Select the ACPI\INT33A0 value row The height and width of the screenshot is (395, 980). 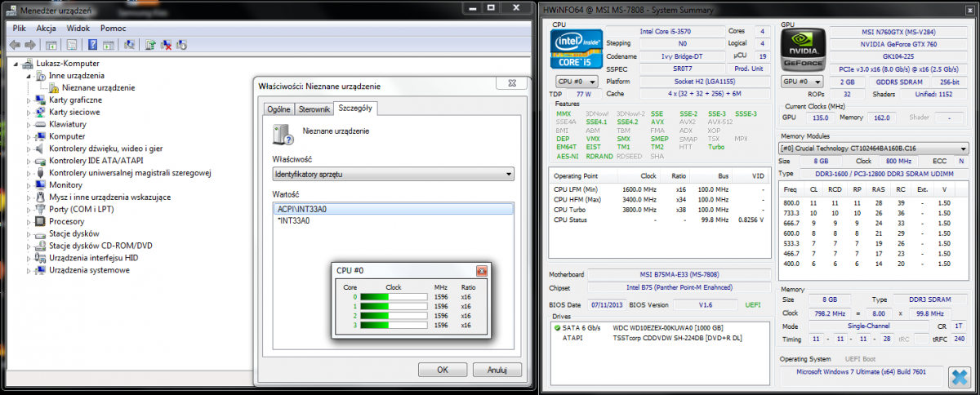pos(393,209)
